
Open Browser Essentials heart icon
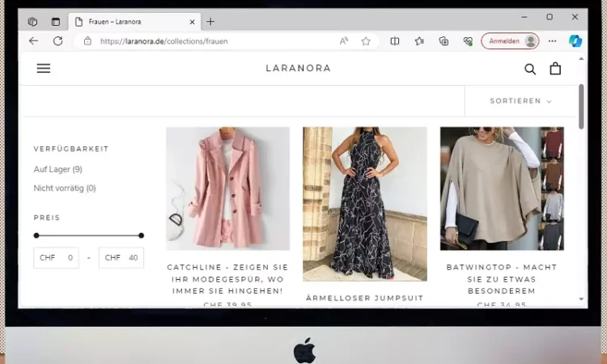[468, 41]
